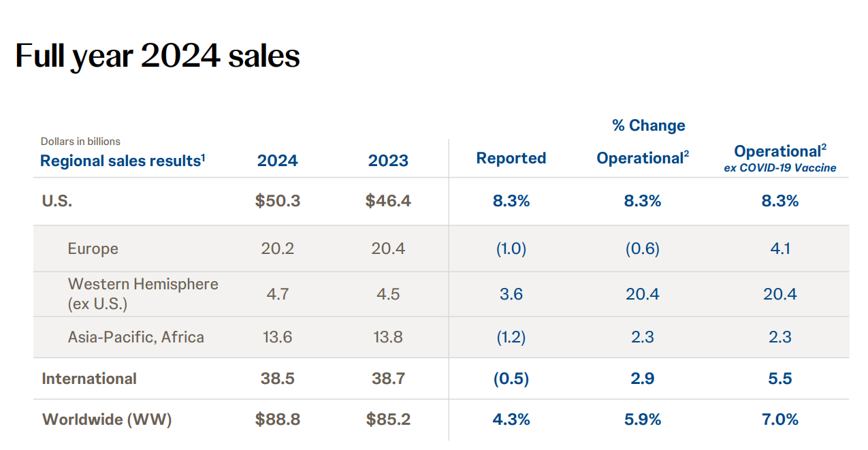The height and width of the screenshot is (450, 868).
Task: Select the International 2024 value 38.5
Action: (277, 379)
